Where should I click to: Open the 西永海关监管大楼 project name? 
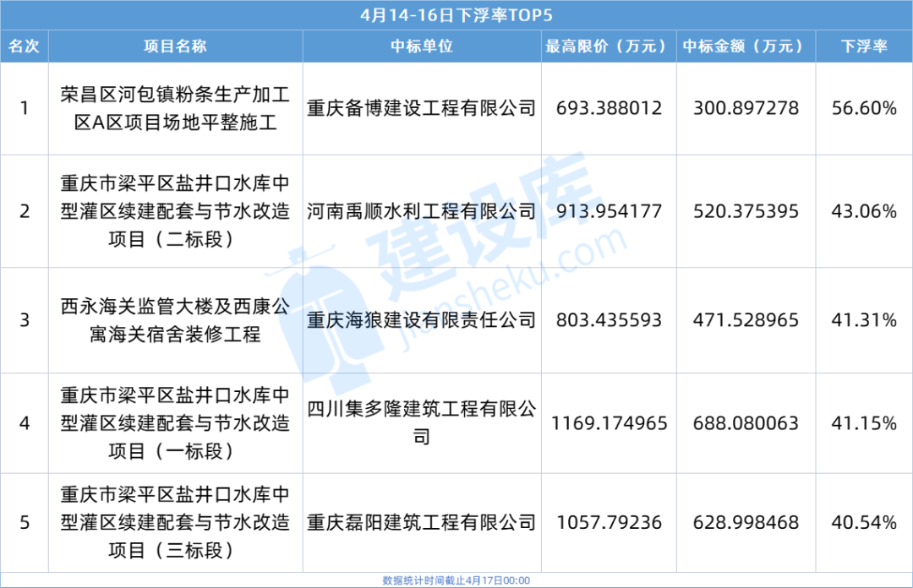pyautogui.click(x=175, y=320)
